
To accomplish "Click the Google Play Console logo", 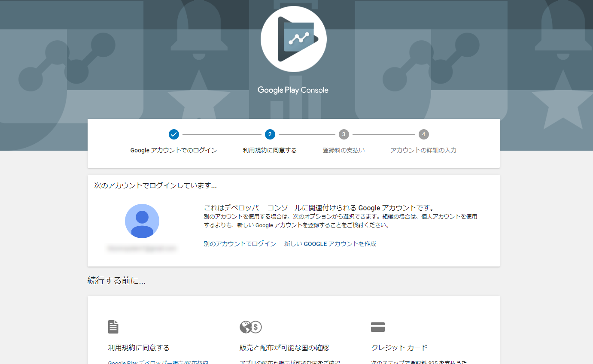I will 293,39.
